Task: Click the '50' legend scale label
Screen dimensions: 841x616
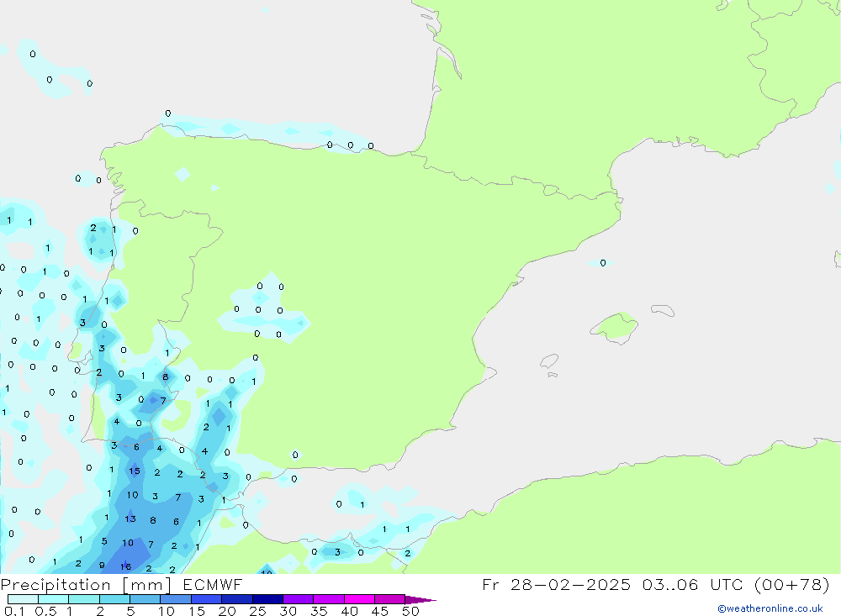Action: pyautogui.click(x=410, y=611)
